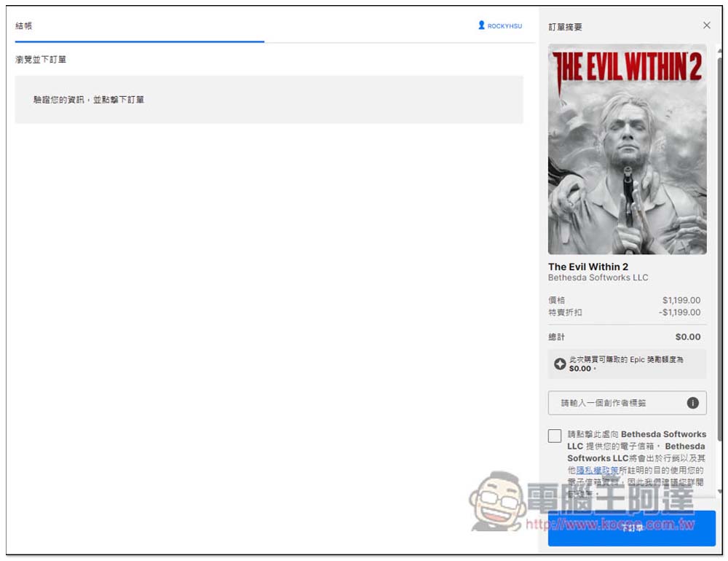Viewport: 728px width, 561px height.
Task: Select The Evil Within 2 title text
Action: click(587, 267)
